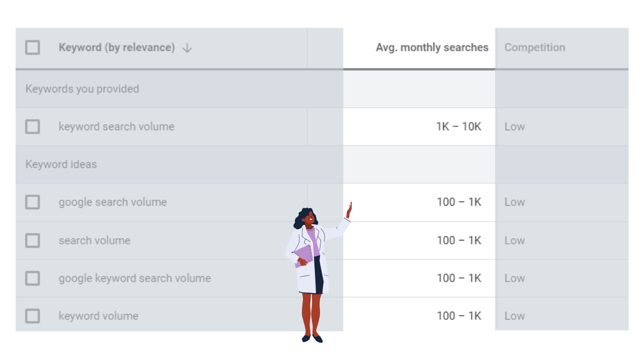Screen dimensions: 644x362
Task: Click the sort-descending arrow beside Keyword header
Action: [x=187, y=48]
